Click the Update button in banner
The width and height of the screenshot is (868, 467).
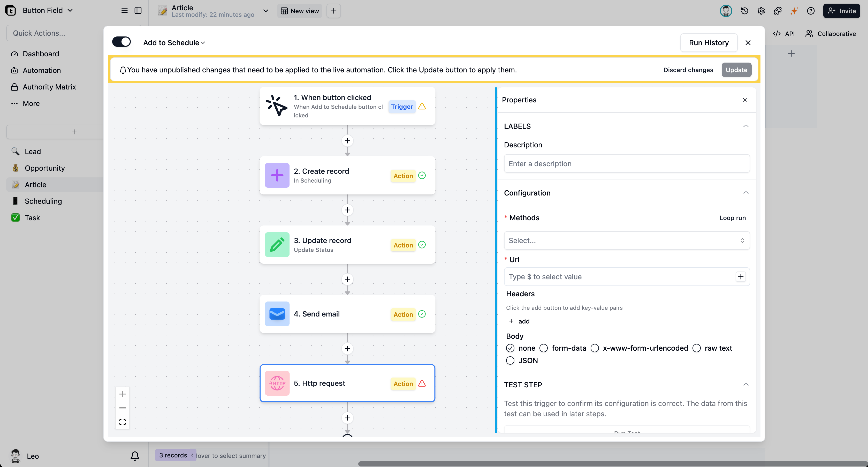click(736, 70)
